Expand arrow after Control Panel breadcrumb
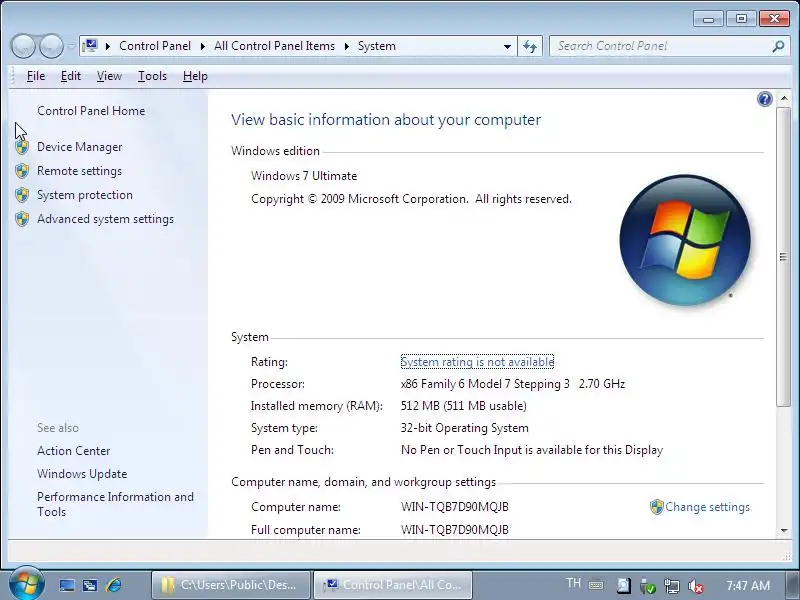This screenshot has height=600, width=800. click(203, 46)
